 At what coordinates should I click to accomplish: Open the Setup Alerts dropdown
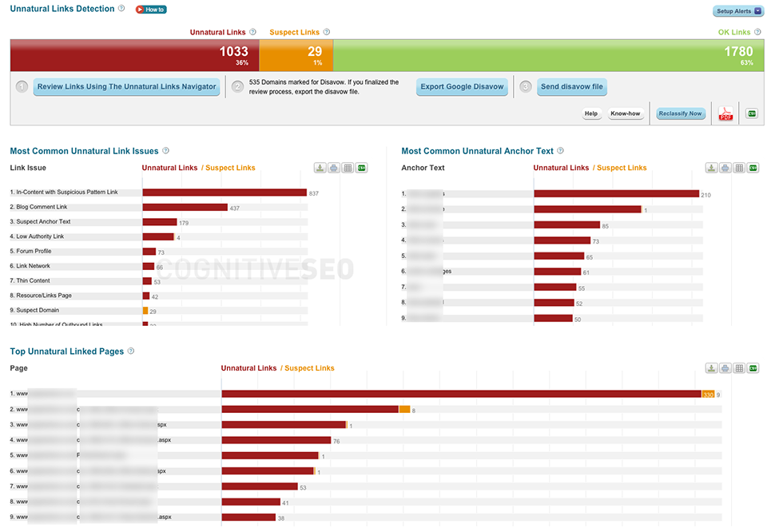click(738, 11)
